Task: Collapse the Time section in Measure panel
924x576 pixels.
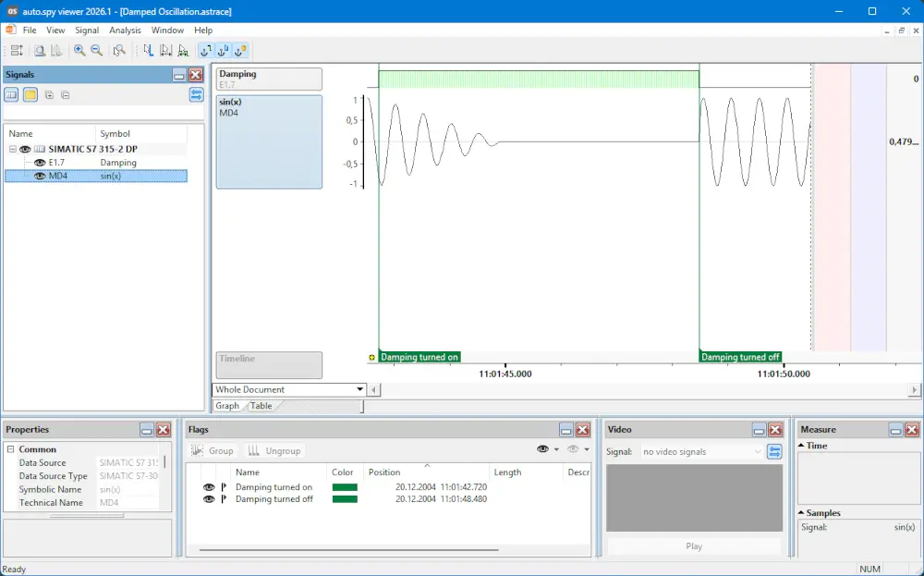Action: (801, 446)
